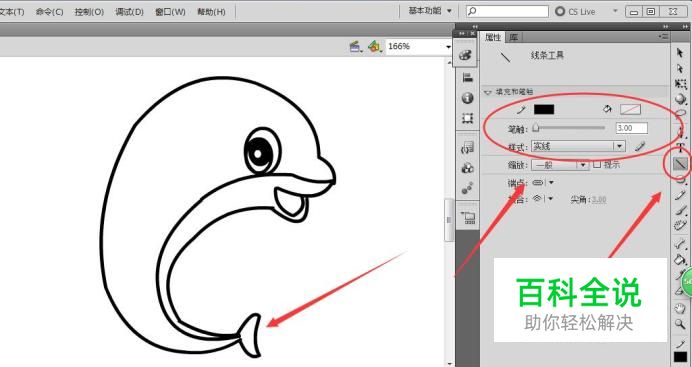Open the Info panel icon
The width and height of the screenshot is (692, 367).
[x=467, y=98]
